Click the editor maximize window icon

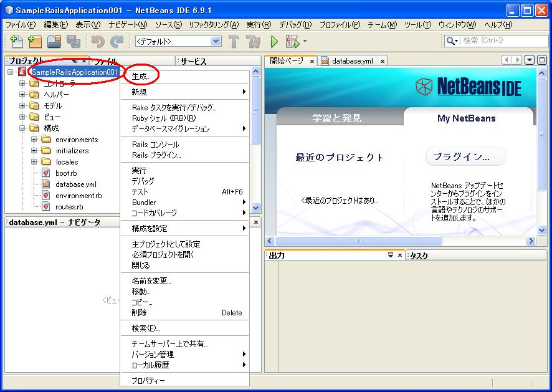click(x=542, y=60)
